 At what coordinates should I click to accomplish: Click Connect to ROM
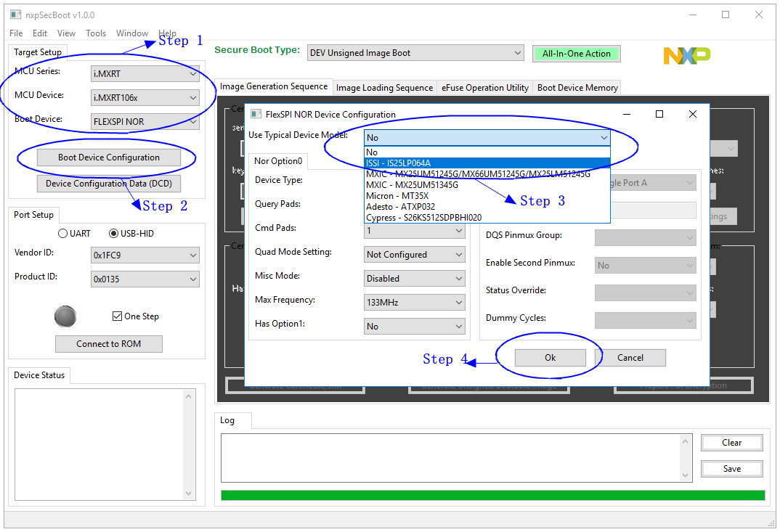108,343
